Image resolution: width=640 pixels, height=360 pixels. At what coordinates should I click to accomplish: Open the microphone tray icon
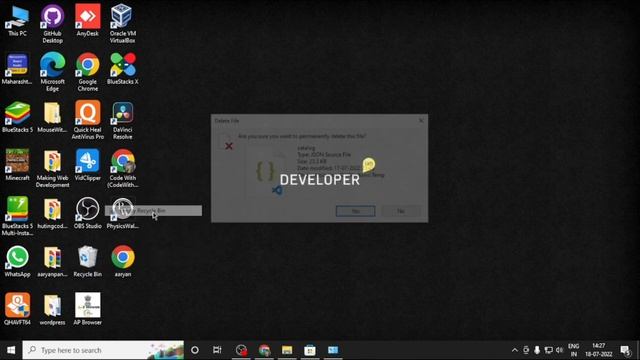[537, 350]
